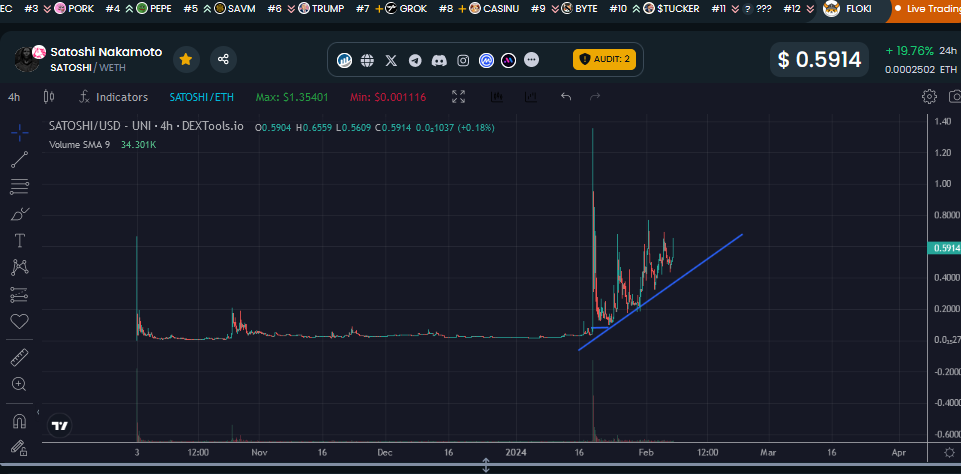Click the $ 0.5914 price display
961x474 pixels.
(x=819, y=59)
